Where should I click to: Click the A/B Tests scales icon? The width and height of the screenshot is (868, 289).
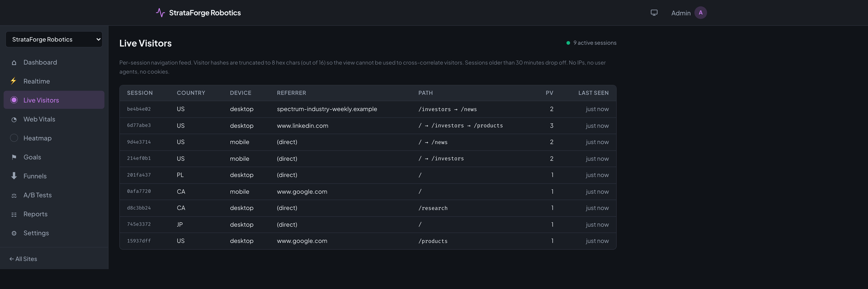pos(14,195)
